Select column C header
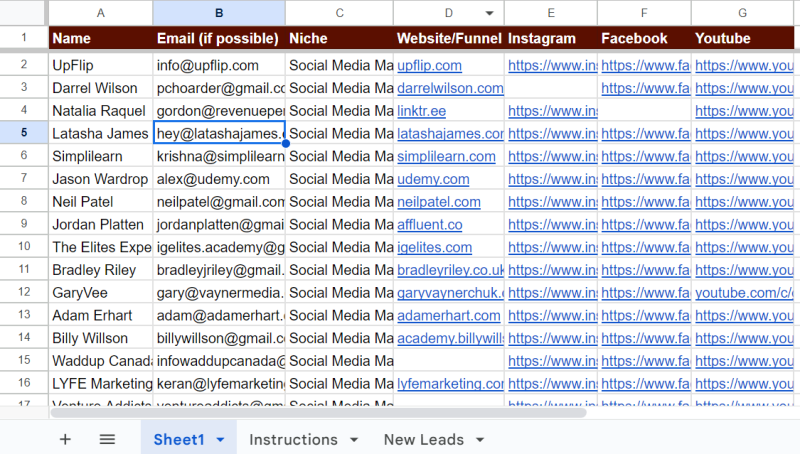800x454 pixels. click(339, 13)
